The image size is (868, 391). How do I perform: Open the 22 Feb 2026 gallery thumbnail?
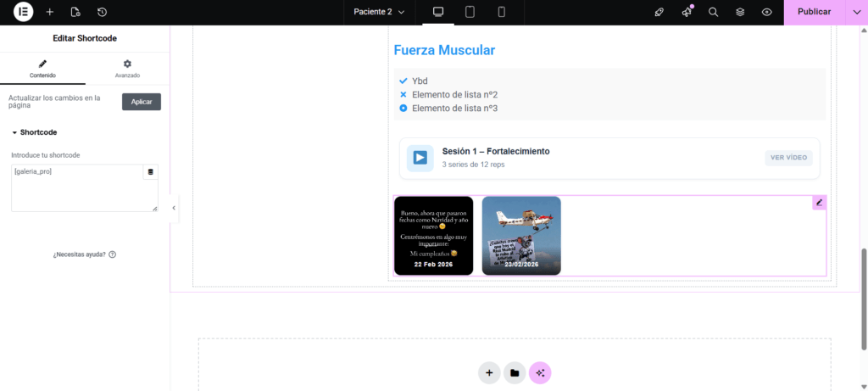[433, 236]
